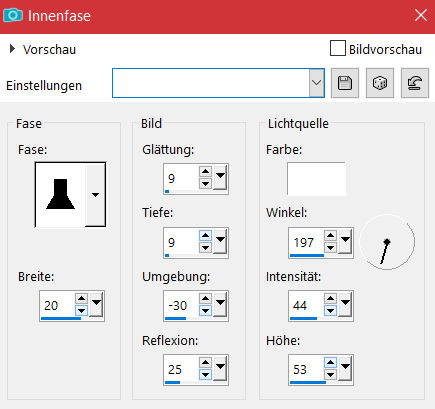Click the save preset floppy disk icon
The height and width of the screenshot is (409, 435).
[345, 83]
